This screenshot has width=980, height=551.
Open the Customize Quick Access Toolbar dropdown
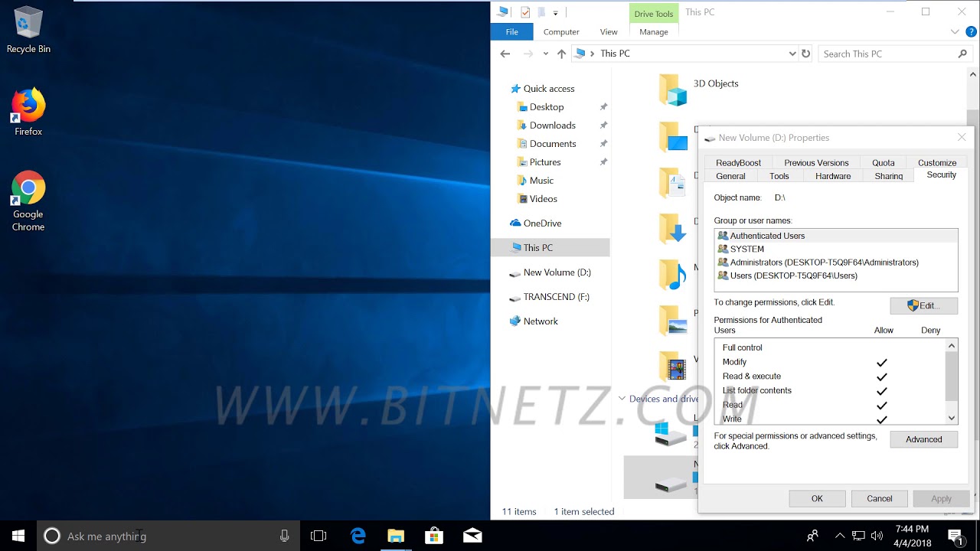(556, 12)
